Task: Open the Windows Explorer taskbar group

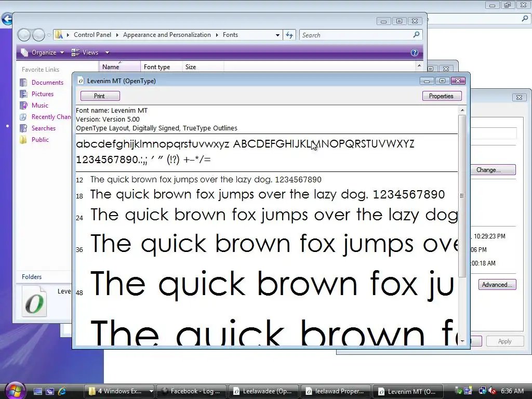Action: point(119,391)
